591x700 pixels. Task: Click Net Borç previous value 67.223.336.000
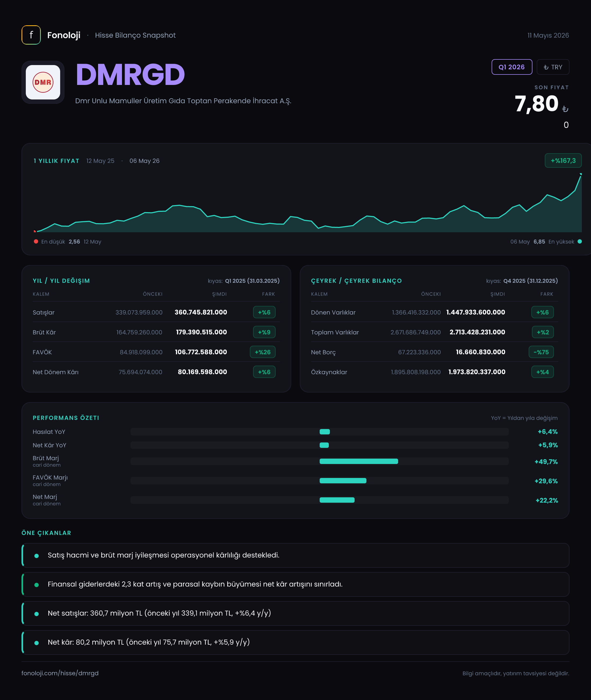pyautogui.click(x=419, y=352)
